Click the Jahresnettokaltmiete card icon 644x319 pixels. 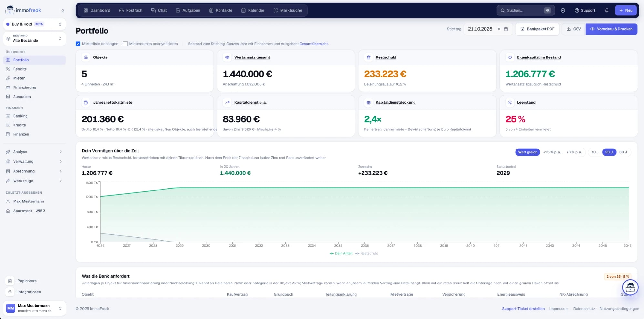point(86,102)
